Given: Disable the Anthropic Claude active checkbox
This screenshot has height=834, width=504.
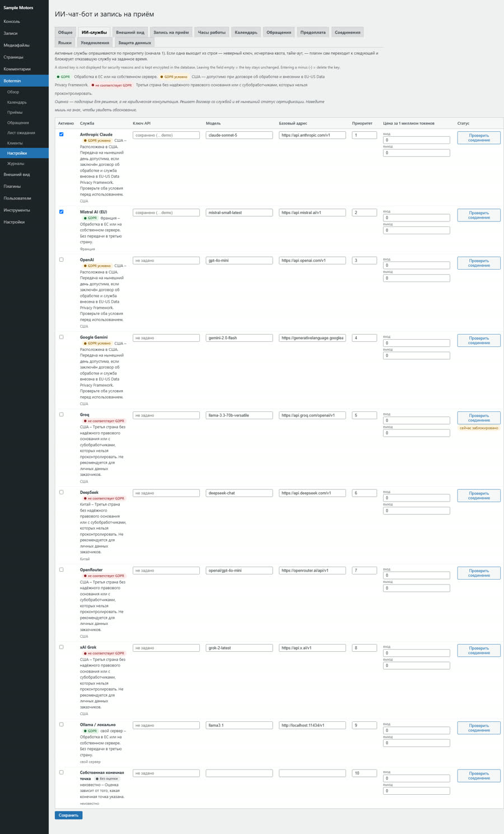Looking at the screenshot, I should 62,135.
